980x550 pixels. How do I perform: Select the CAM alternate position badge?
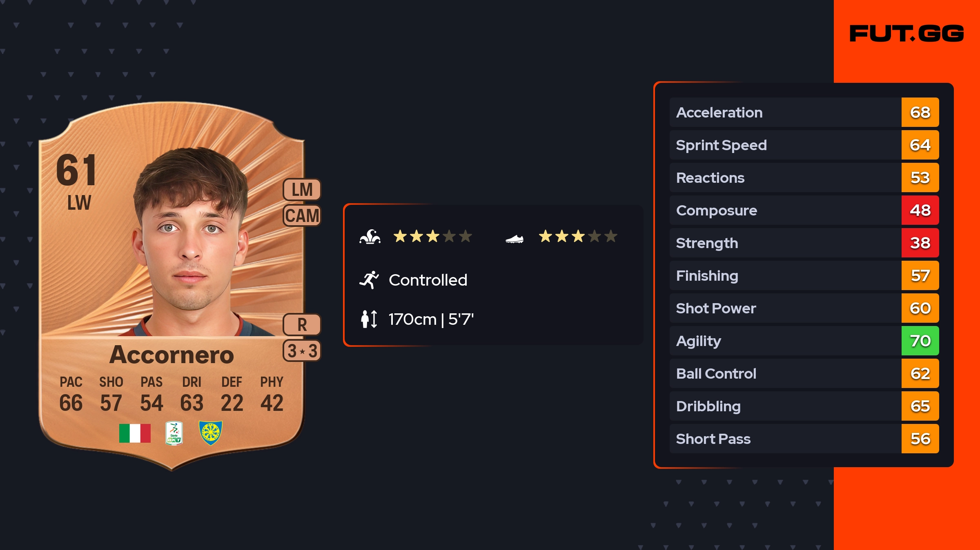pyautogui.click(x=302, y=215)
